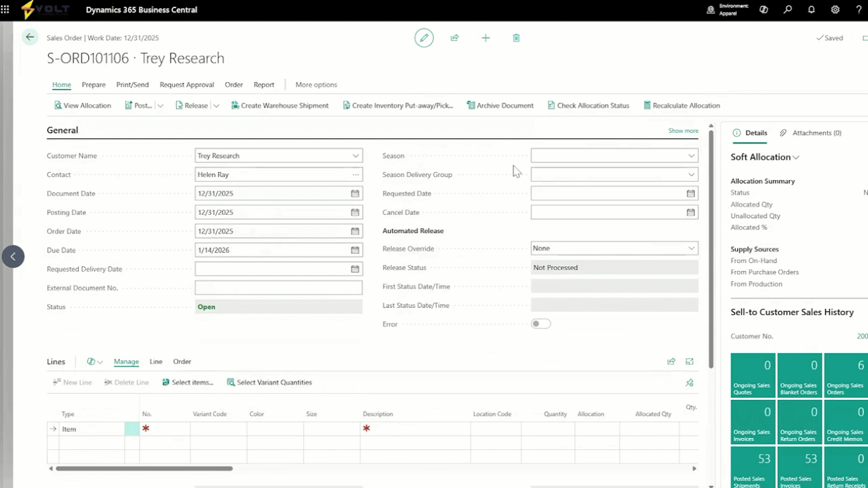
Task: Click Create Warehouse Shipment
Action: click(x=280, y=105)
